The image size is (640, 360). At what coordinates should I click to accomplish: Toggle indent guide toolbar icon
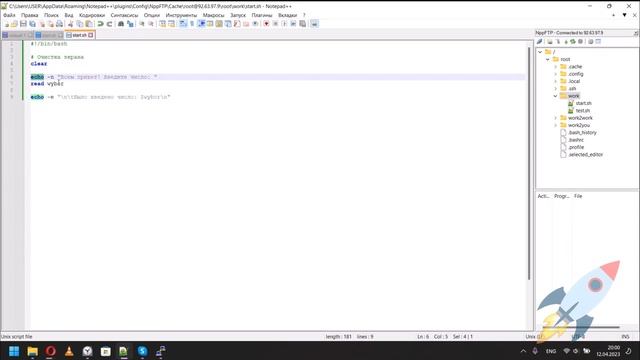click(x=201, y=24)
